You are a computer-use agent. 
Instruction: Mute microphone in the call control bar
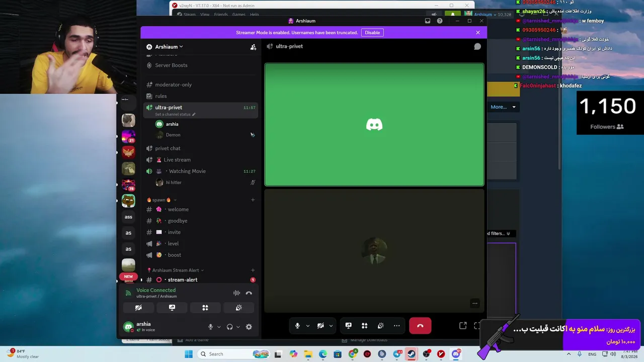[297, 326]
